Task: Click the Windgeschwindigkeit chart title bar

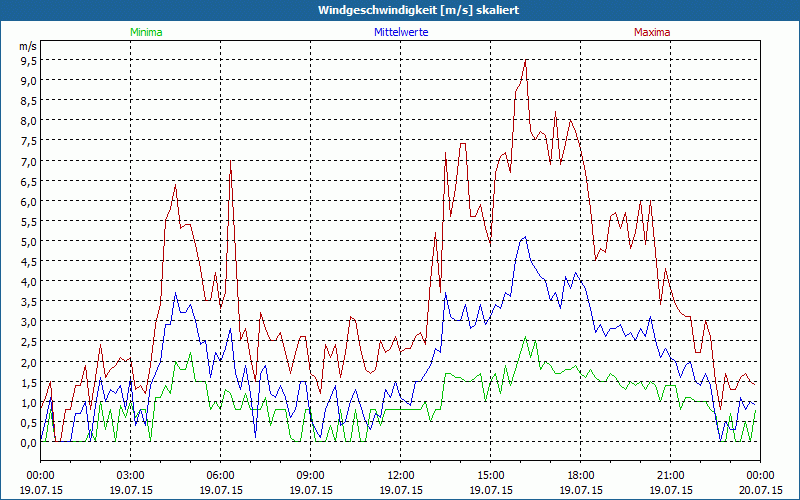Action: point(400,10)
